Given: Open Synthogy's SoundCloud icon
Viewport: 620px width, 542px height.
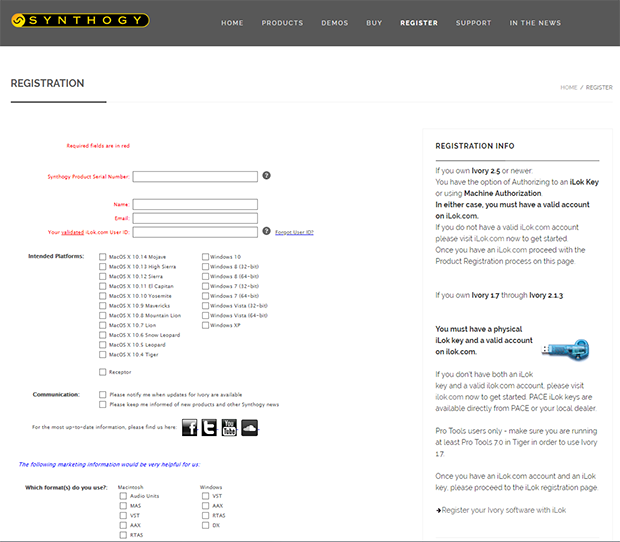Looking at the screenshot, I should pyautogui.click(x=249, y=428).
